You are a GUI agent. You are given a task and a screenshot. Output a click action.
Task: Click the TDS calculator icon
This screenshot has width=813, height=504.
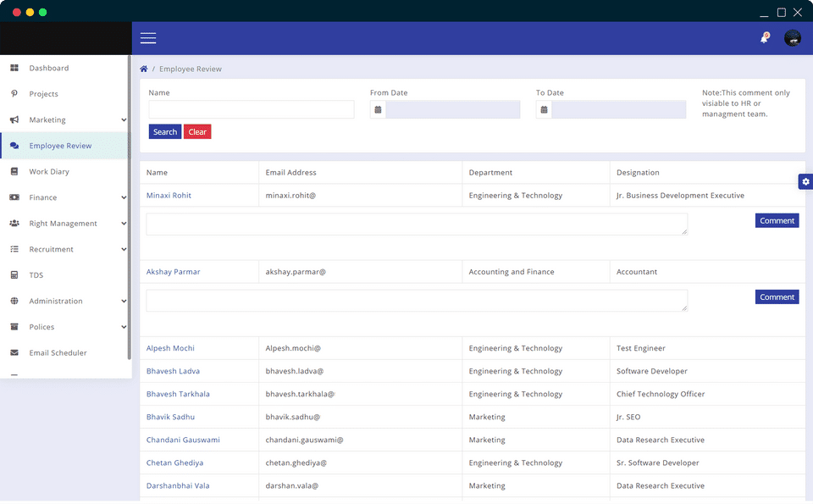[x=14, y=275]
